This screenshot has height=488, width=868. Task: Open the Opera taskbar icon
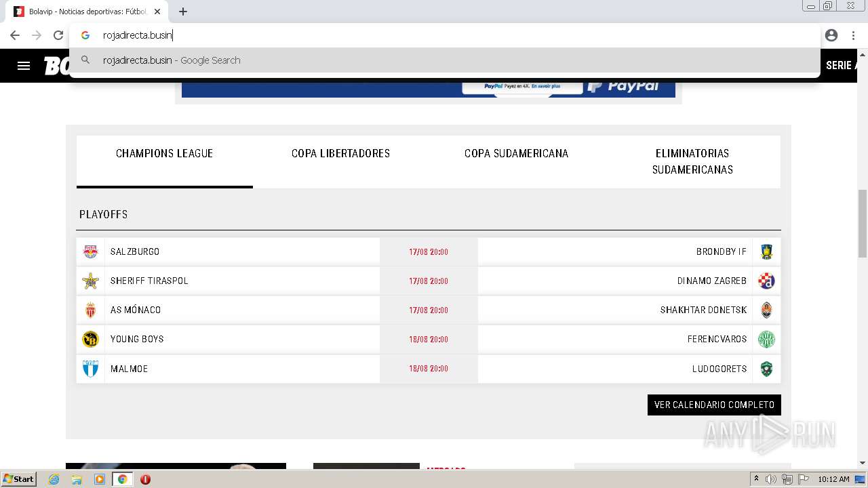pyautogui.click(x=145, y=479)
